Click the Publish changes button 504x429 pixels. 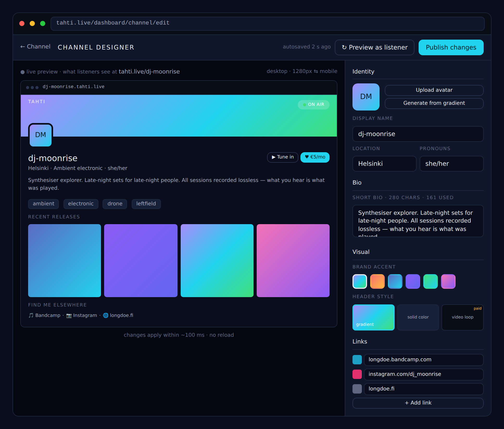(451, 47)
